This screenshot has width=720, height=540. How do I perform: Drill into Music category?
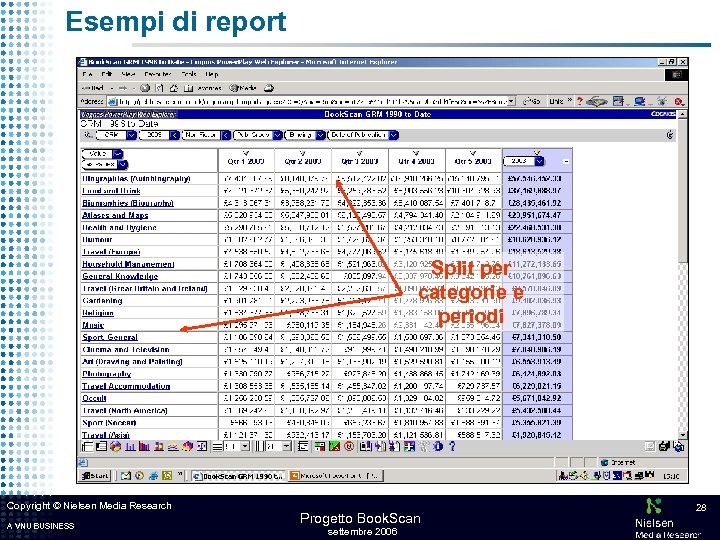[x=93, y=325]
